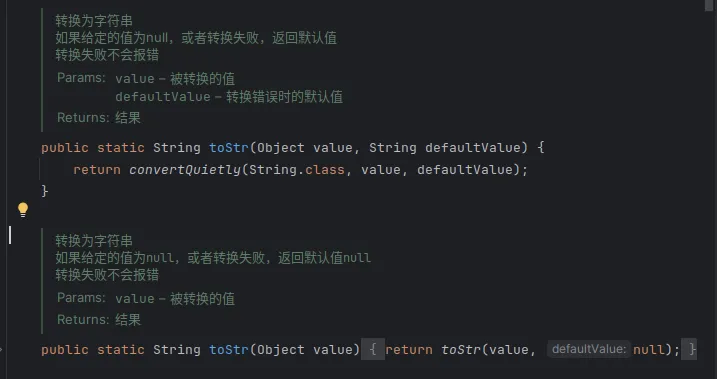This screenshot has height=379, width=717.
Task: Click the yellow lightbulb intention icon
Action: (23, 210)
